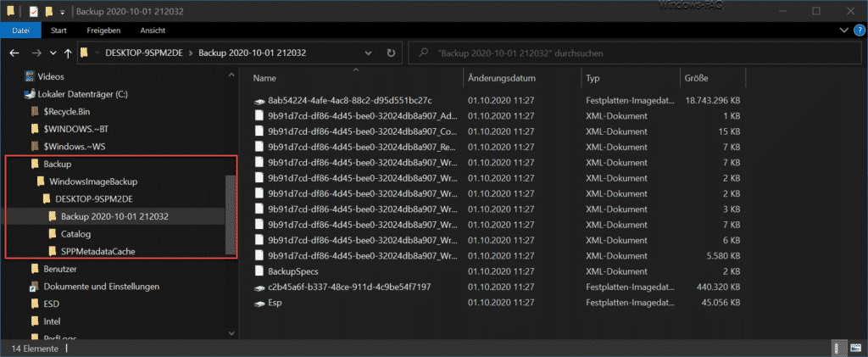Select the Benutzer folder

pyautogui.click(x=60, y=269)
